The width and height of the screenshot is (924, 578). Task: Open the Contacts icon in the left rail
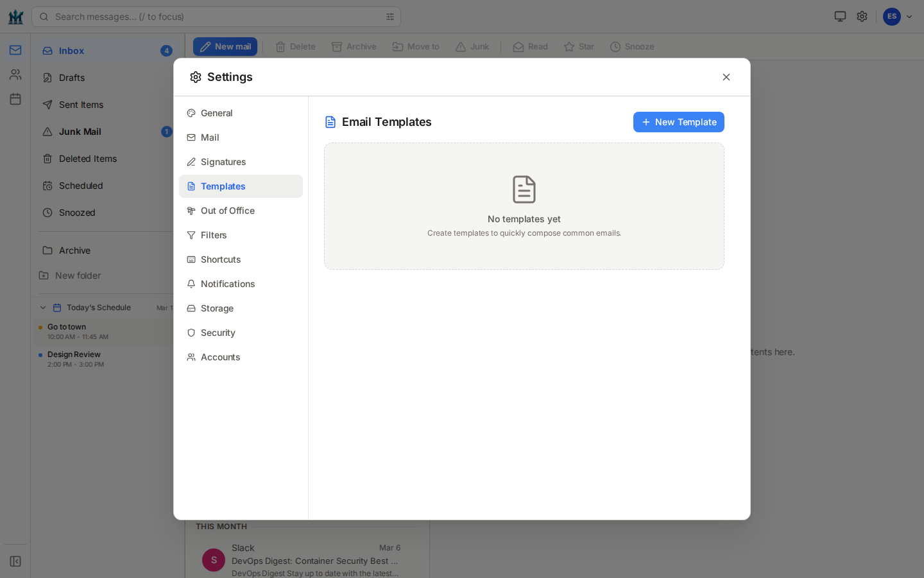(15, 74)
